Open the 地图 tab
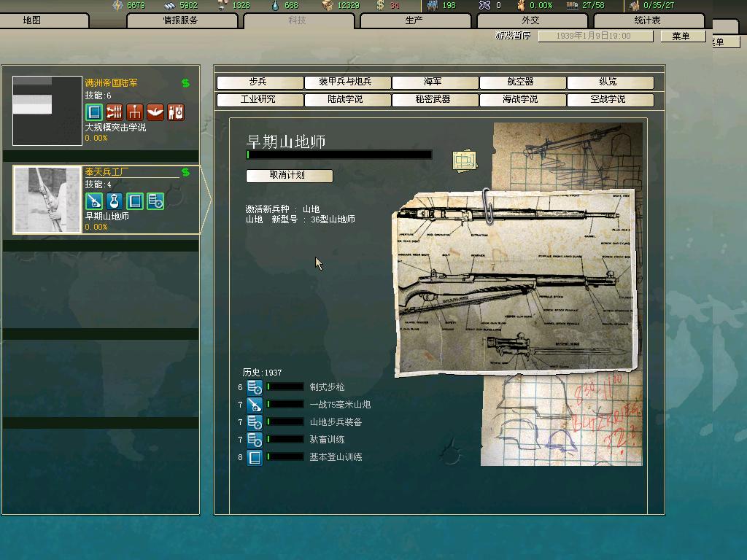Viewport: 747px width, 560px height. point(44,20)
